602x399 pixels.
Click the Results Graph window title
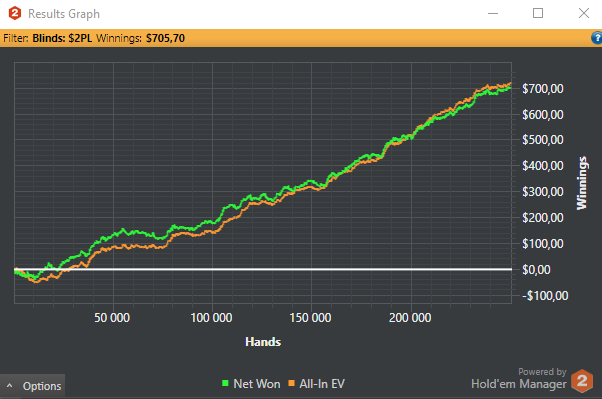point(64,14)
